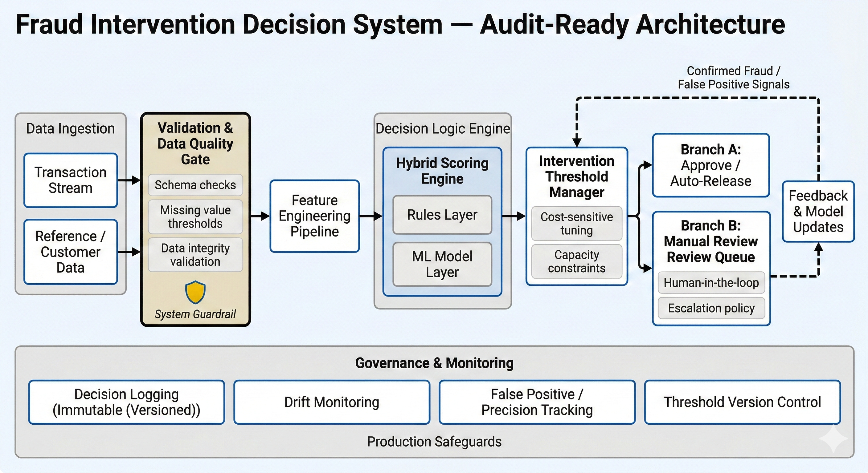Select the Capacity constraints item

click(x=576, y=261)
